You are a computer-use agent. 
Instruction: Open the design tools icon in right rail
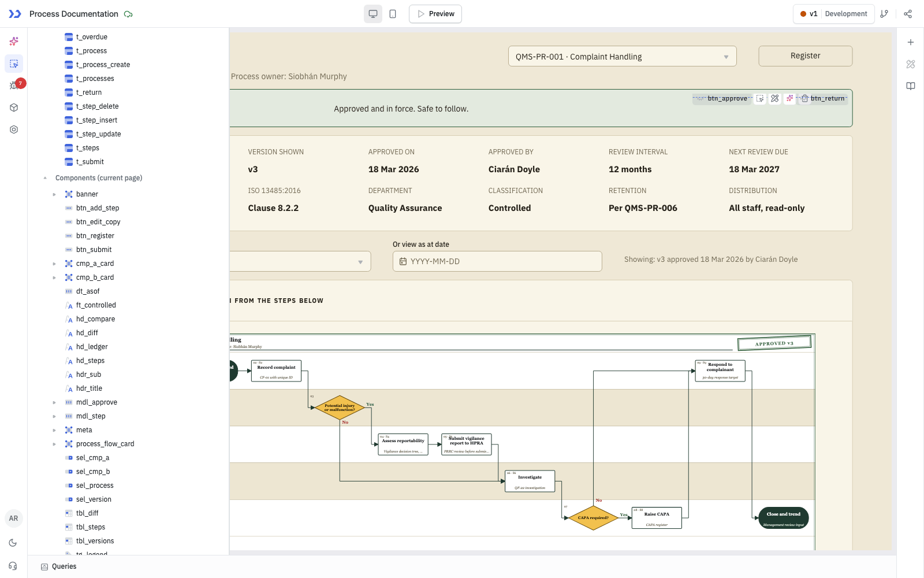(911, 64)
